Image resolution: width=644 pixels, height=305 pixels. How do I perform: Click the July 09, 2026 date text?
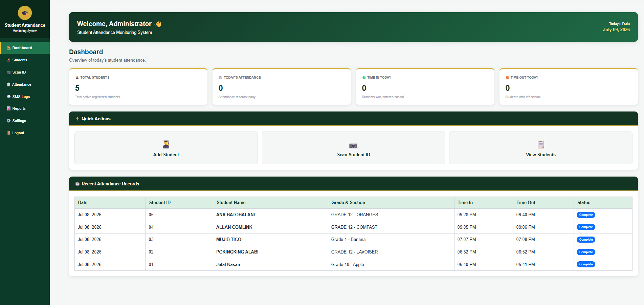(616, 29)
